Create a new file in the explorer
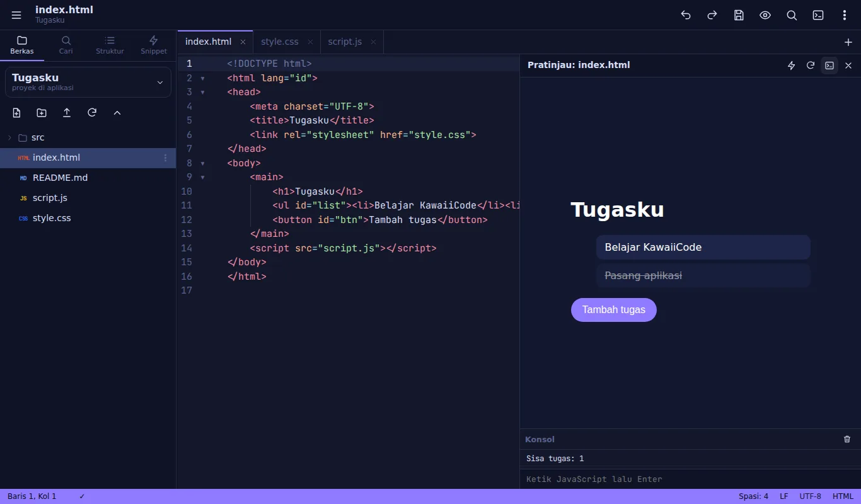 (16, 113)
